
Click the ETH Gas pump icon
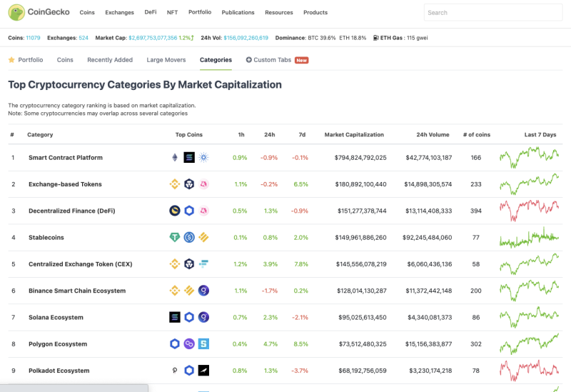click(x=376, y=38)
